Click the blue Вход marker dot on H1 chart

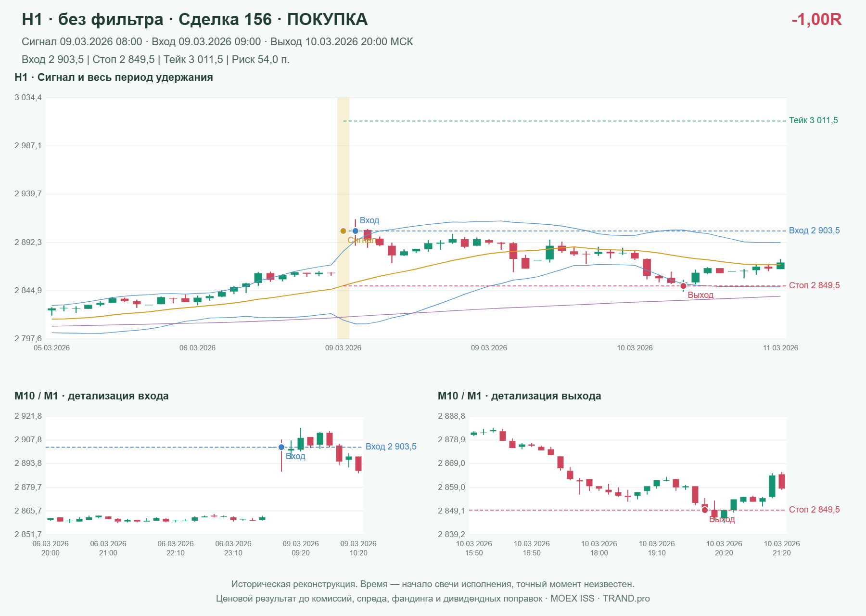coord(356,231)
